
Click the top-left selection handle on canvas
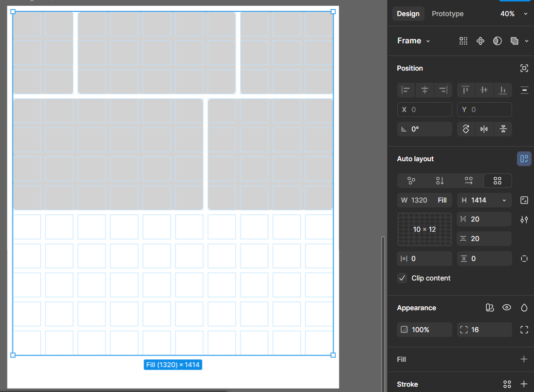coord(13,12)
